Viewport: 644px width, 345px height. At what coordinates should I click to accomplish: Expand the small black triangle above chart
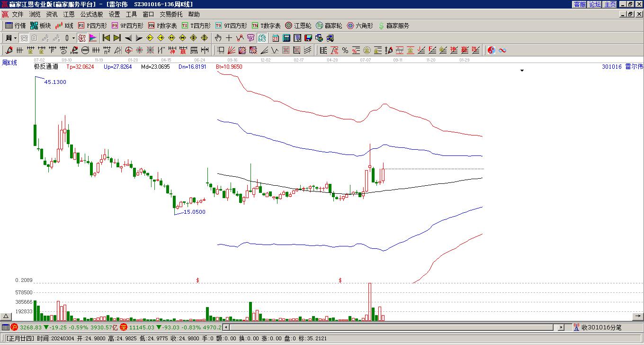(x=522, y=71)
